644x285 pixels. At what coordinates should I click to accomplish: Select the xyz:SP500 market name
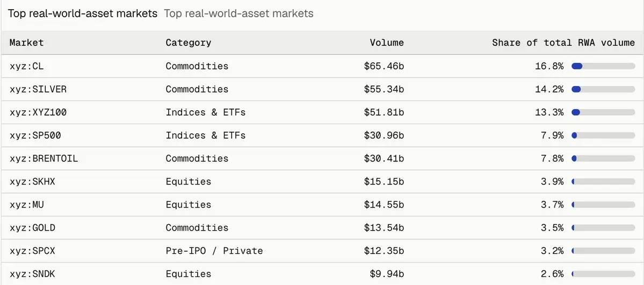coord(35,136)
